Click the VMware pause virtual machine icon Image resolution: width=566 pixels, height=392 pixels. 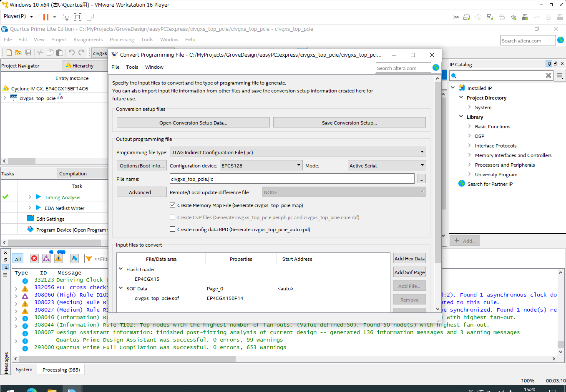46,17
